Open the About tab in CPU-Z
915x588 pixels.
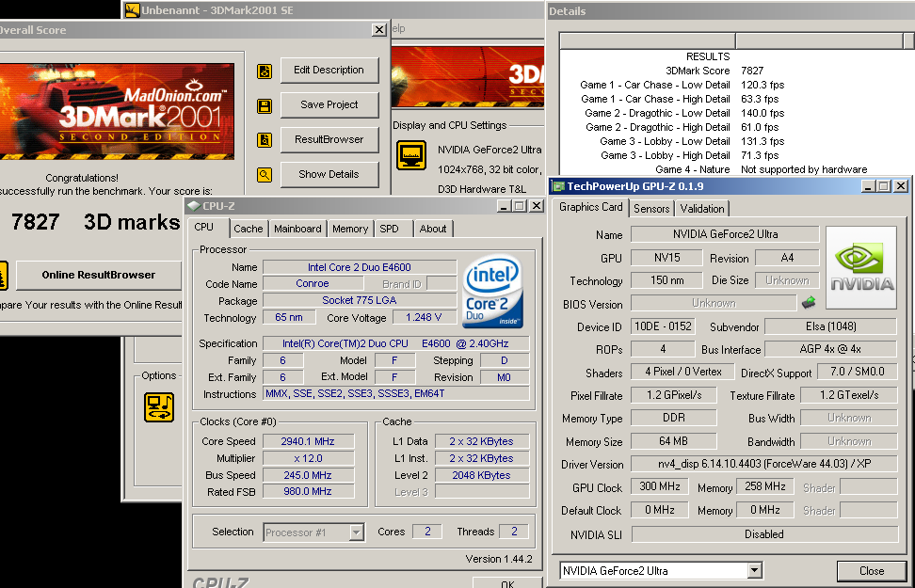pyautogui.click(x=433, y=229)
